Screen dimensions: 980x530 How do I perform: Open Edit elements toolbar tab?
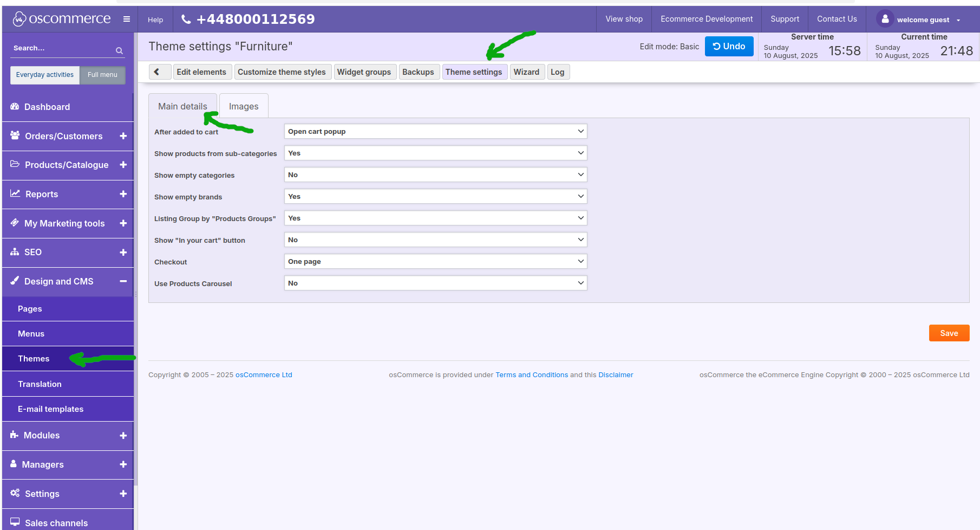click(x=201, y=72)
